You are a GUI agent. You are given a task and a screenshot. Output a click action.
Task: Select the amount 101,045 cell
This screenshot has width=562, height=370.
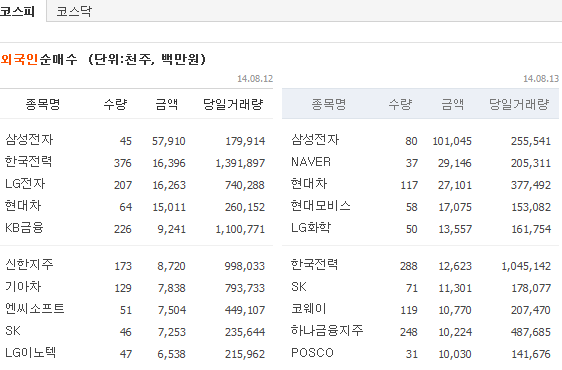[452, 141]
